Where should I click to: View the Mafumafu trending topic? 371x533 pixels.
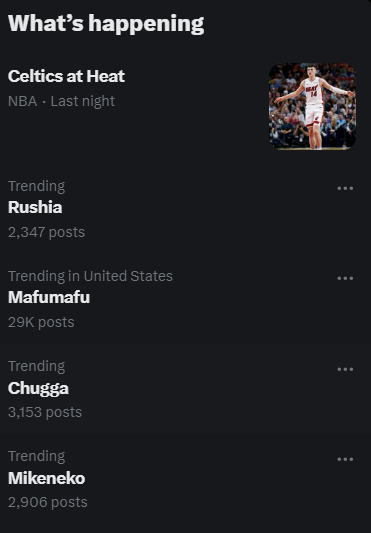tap(49, 297)
